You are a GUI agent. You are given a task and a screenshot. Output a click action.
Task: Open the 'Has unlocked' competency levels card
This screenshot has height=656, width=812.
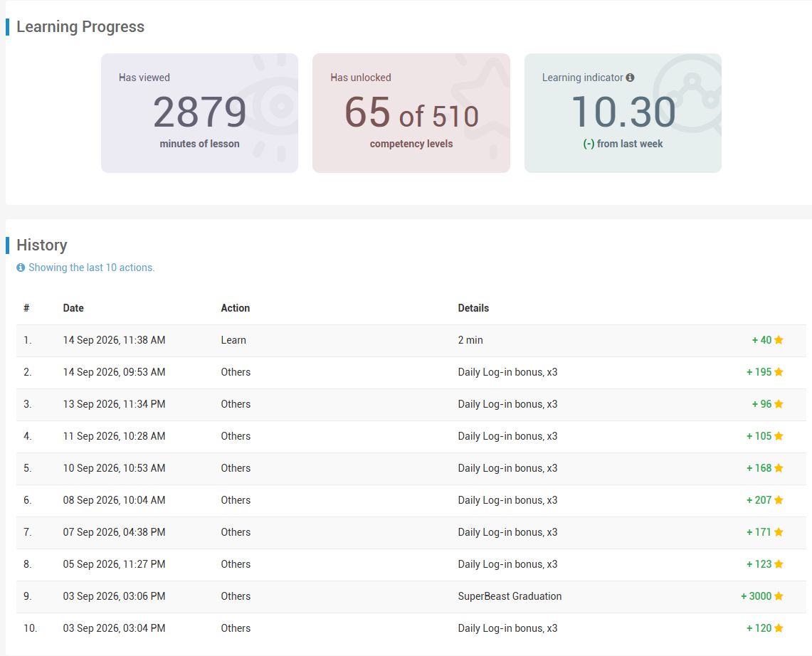(411, 113)
